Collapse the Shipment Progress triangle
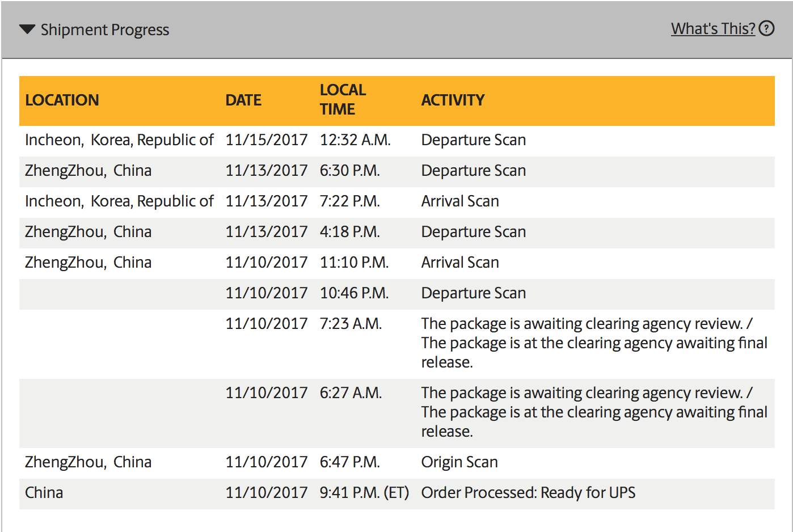 click(x=27, y=29)
